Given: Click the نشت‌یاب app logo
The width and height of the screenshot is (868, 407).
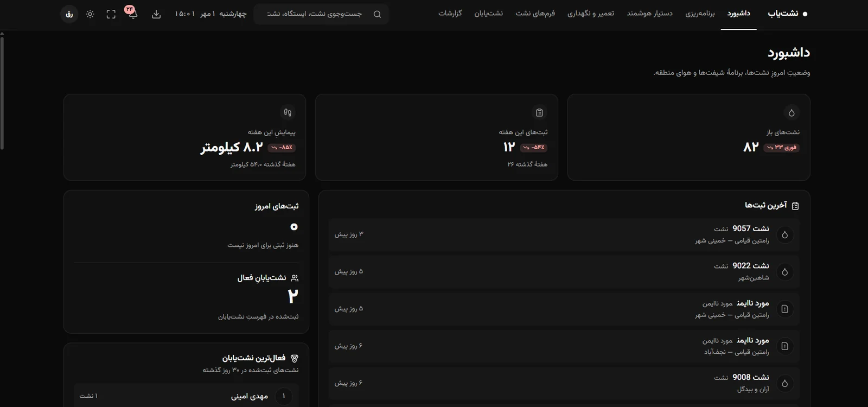Looking at the screenshot, I should pos(788,14).
